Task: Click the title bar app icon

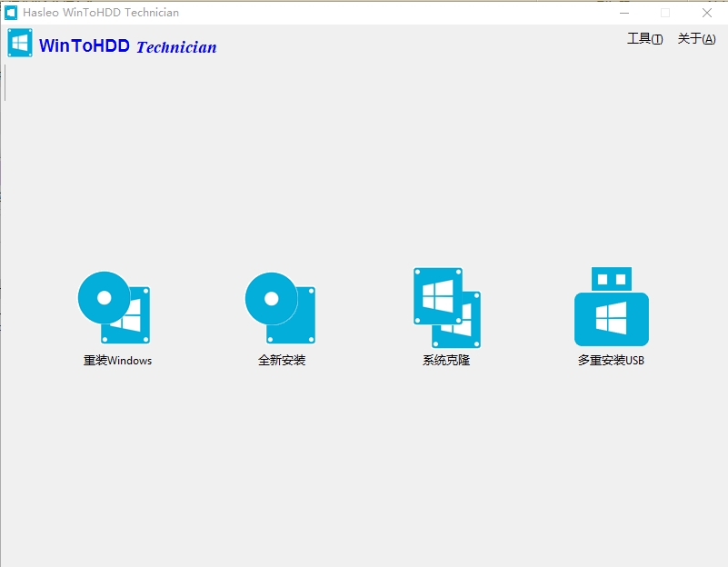Action: tap(11, 13)
